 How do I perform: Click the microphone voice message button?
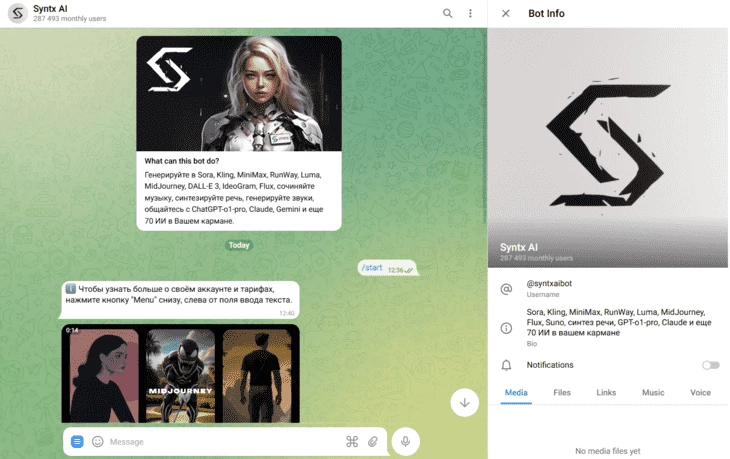(x=406, y=441)
